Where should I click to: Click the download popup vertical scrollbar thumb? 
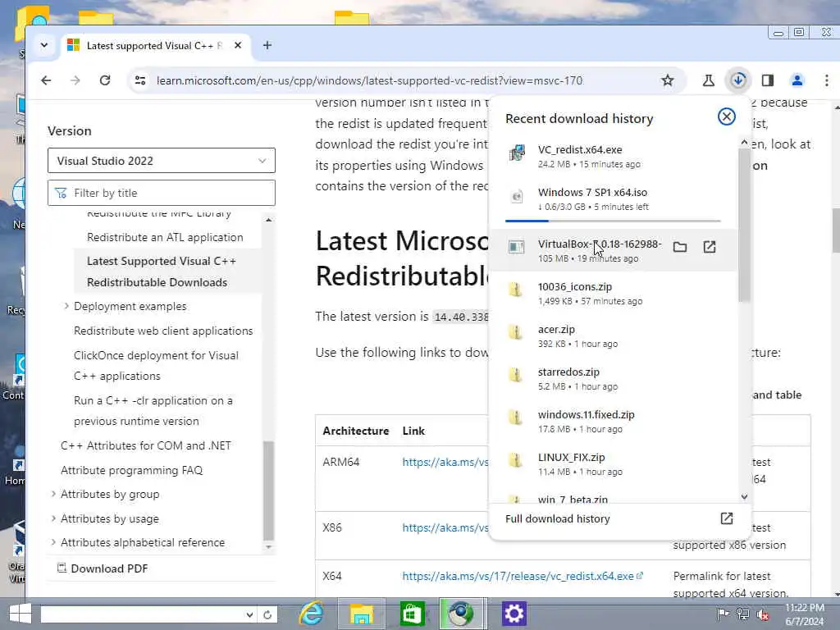click(744, 225)
